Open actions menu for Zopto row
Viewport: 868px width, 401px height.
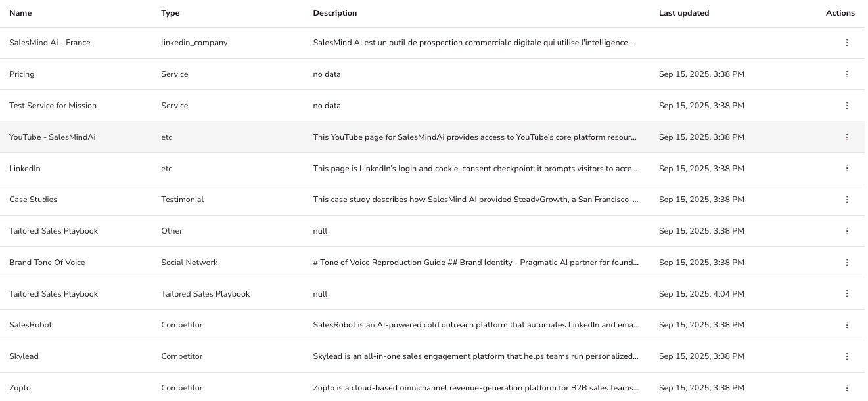coord(846,388)
